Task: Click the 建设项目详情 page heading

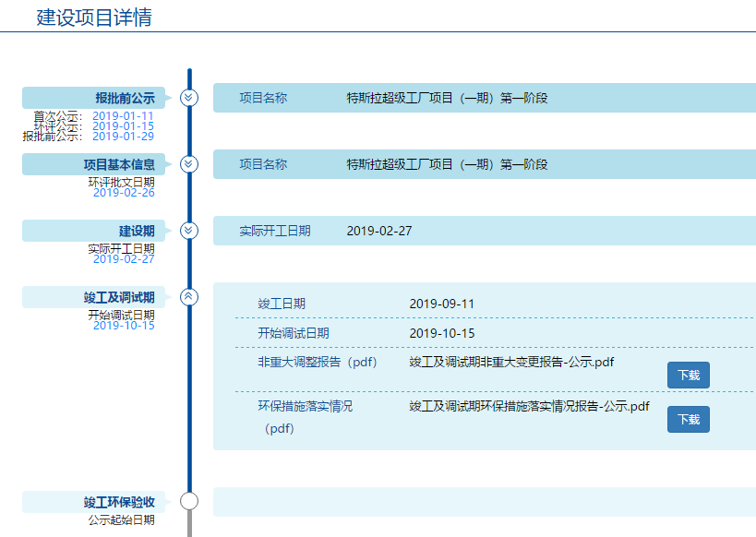Action: pyautogui.click(x=94, y=18)
